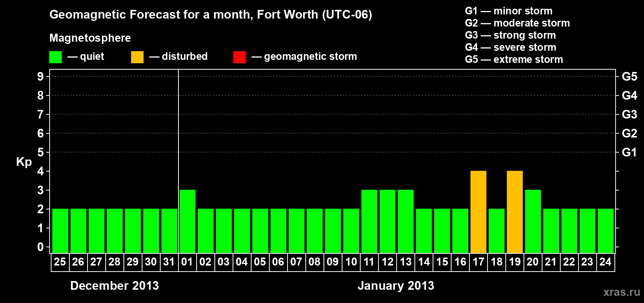Click the date label 19
This screenshot has height=303, width=644.
click(515, 262)
